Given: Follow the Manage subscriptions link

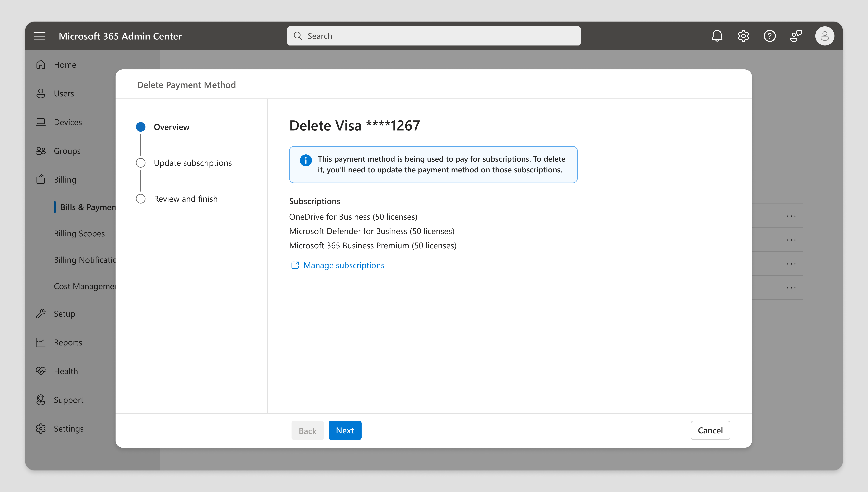Looking at the screenshot, I should tap(344, 265).
